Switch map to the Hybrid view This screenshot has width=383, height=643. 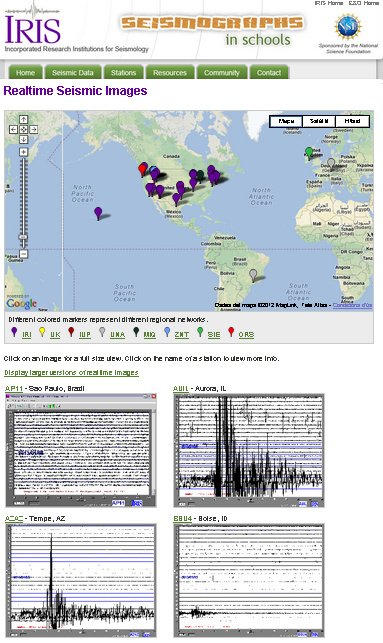(x=352, y=121)
